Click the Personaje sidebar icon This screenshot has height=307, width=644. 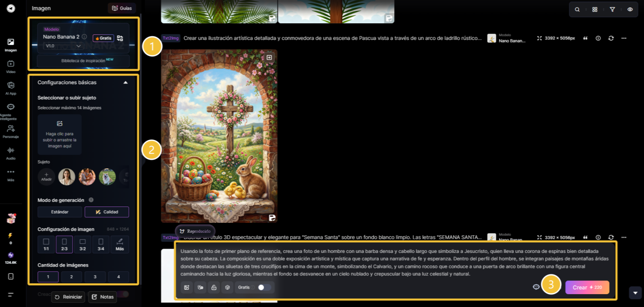[x=11, y=131]
